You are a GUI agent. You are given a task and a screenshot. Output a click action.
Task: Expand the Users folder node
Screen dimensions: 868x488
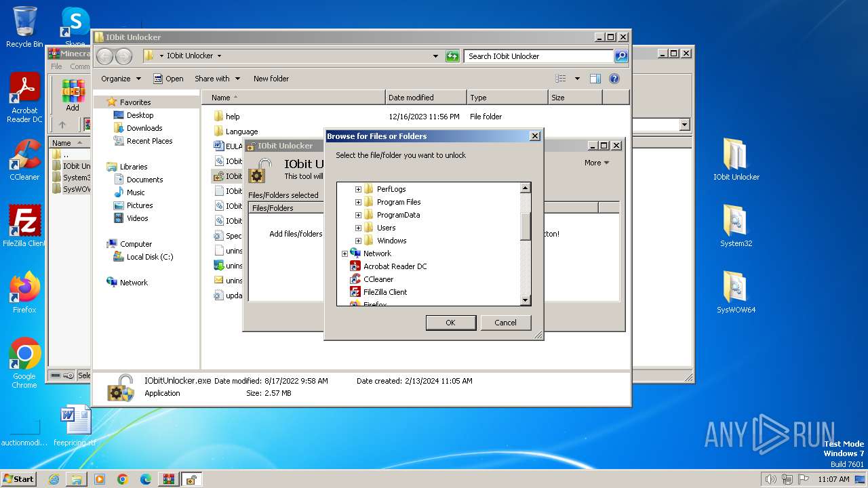(358, 228)
